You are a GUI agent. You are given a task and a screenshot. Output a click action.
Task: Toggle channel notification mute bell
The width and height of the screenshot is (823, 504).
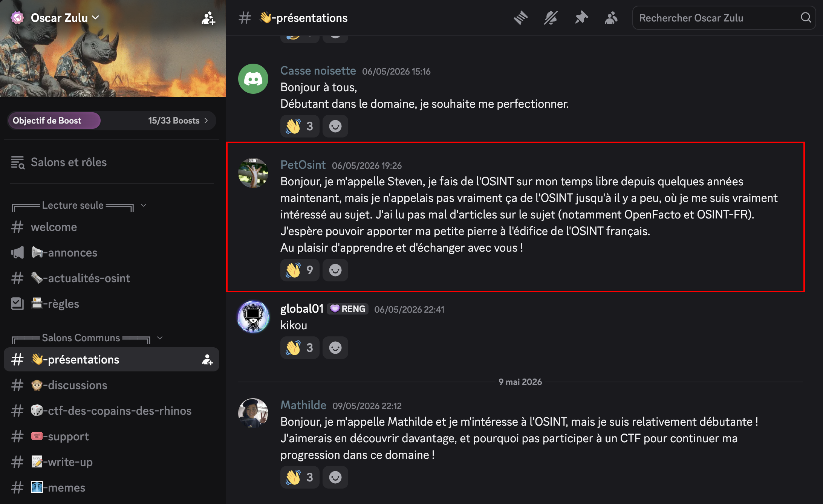click(x=551, y=18)
